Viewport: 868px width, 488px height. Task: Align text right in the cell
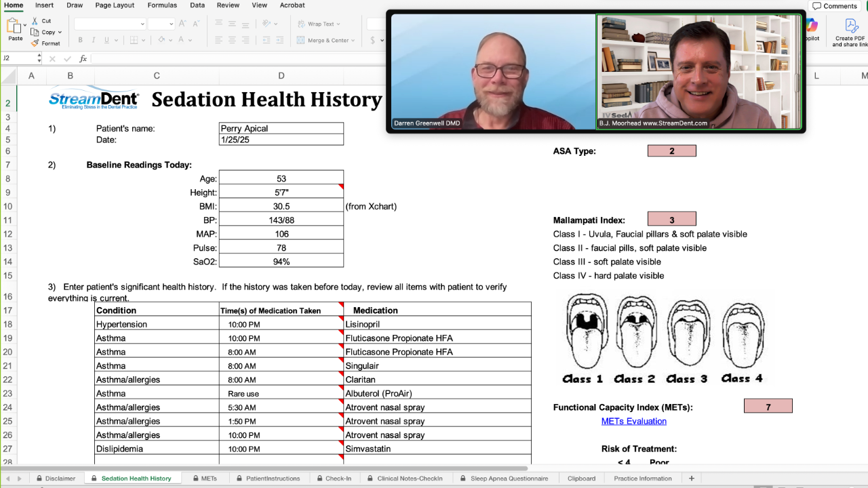(245, 40)
